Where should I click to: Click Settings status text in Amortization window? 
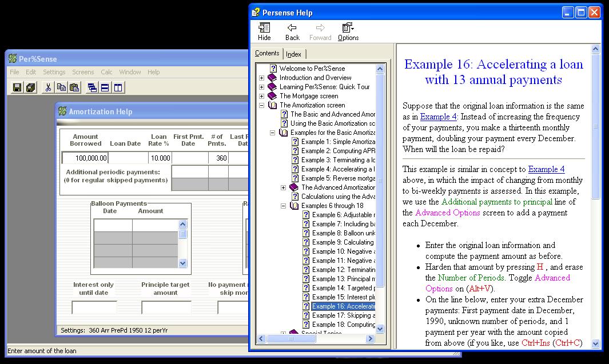coord(114,330)
